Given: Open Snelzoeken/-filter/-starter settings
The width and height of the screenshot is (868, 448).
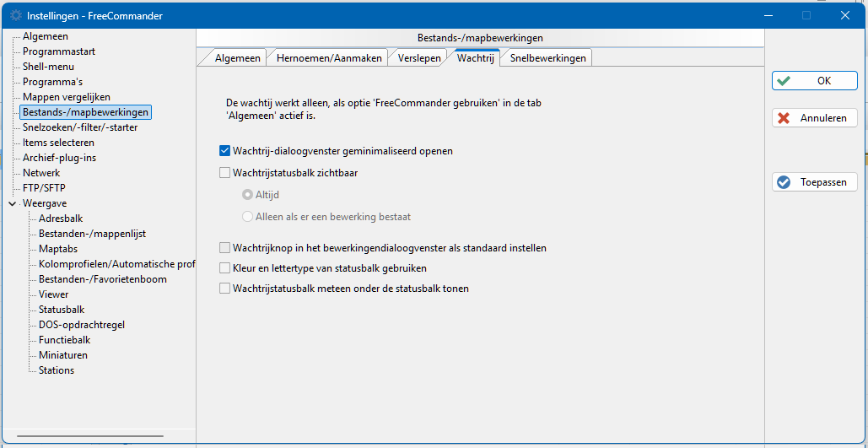Looking at the screenshot, I should pos(79,127).
